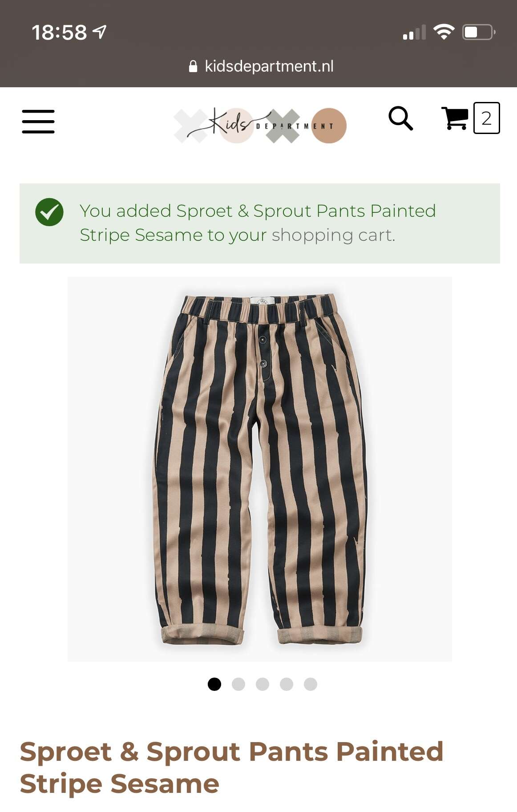Image resolution: width=517 pixels, height=812 pixels.
Task: Tap the lock icon in address bar
Action: pos(193,66)
